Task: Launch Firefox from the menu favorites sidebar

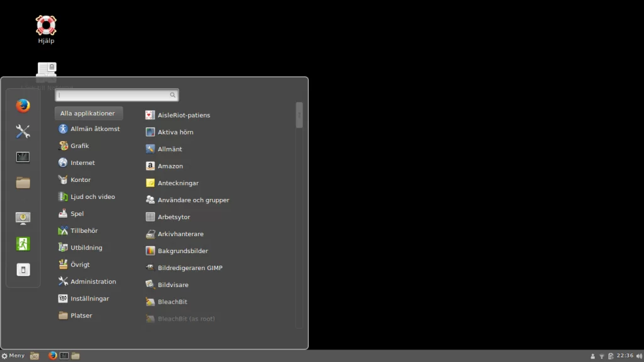Action: (x=23, y=106)
